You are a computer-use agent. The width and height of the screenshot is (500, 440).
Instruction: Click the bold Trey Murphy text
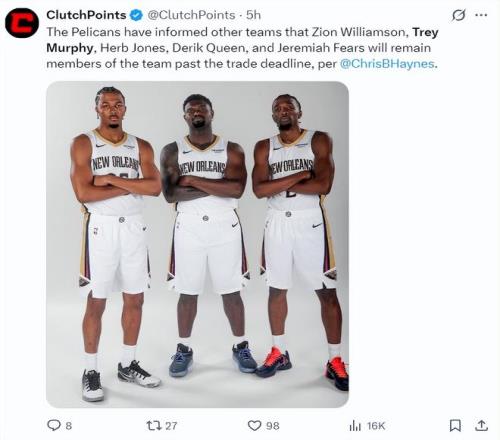pos(242,40)
